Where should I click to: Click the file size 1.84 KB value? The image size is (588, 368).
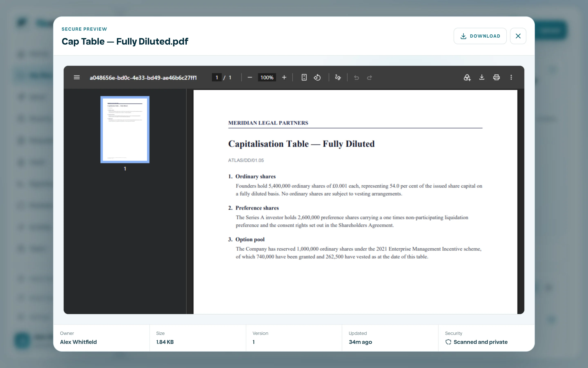[x=165, y=342]
